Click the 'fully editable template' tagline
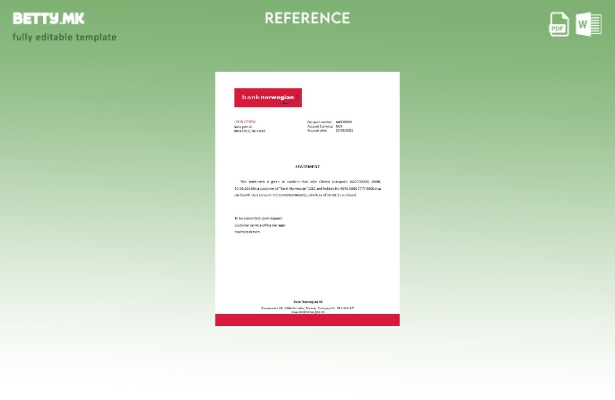The image size is (615, 400). pyautogui.click(x=64, y=37)
